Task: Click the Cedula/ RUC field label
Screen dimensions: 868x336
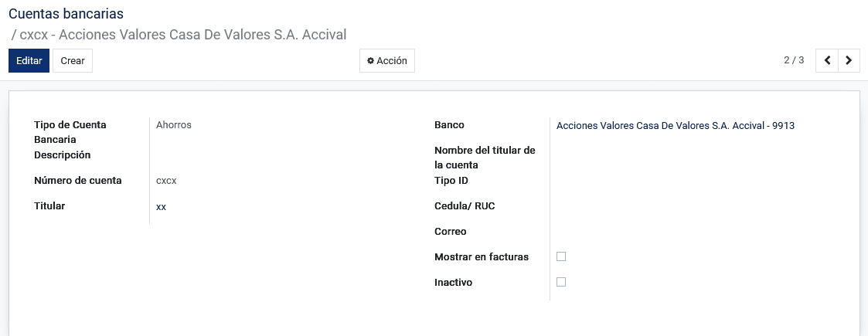Action: [465, 206]
